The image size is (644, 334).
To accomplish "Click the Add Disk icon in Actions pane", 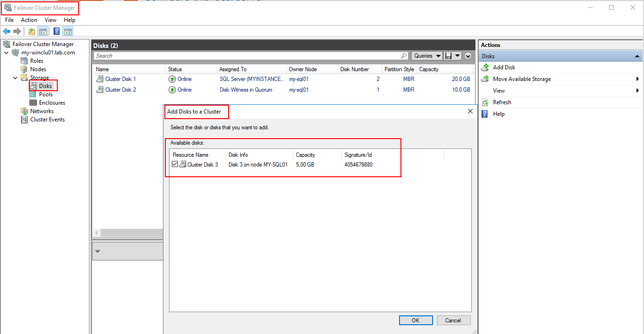I will [x=485, y=67].
